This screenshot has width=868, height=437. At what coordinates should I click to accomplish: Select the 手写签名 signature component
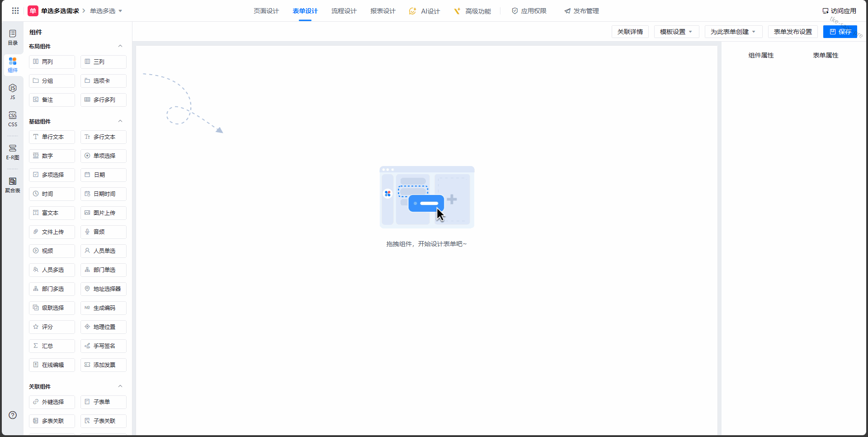103,346
